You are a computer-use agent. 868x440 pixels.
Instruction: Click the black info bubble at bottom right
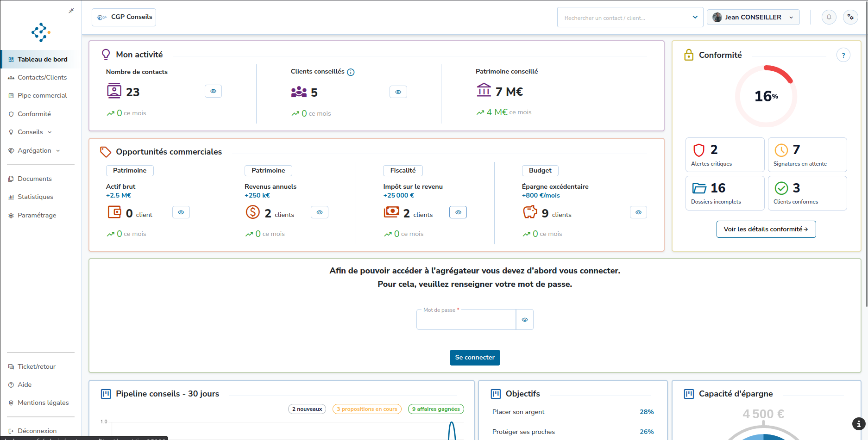(x=859, y=423)
